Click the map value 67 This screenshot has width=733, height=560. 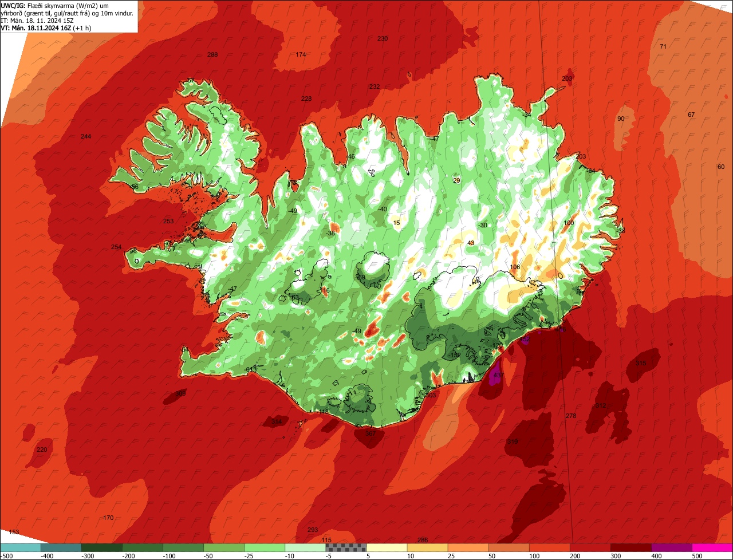691,115
